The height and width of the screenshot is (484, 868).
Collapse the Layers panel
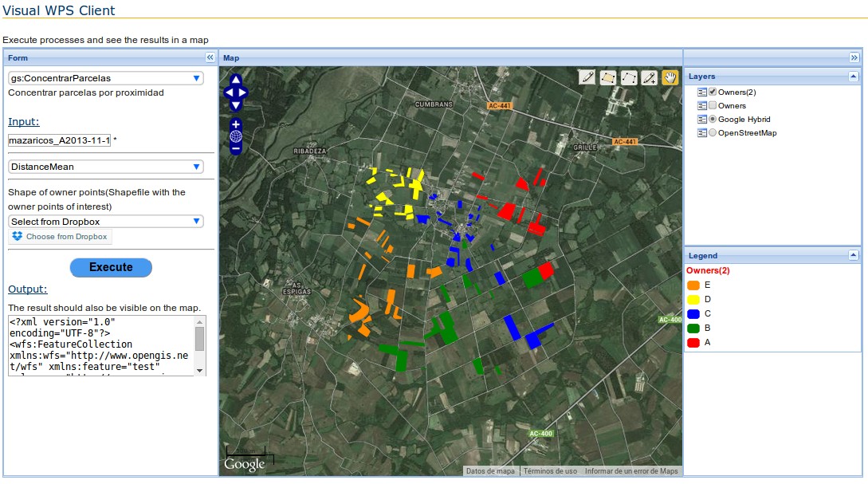[854, 77]
